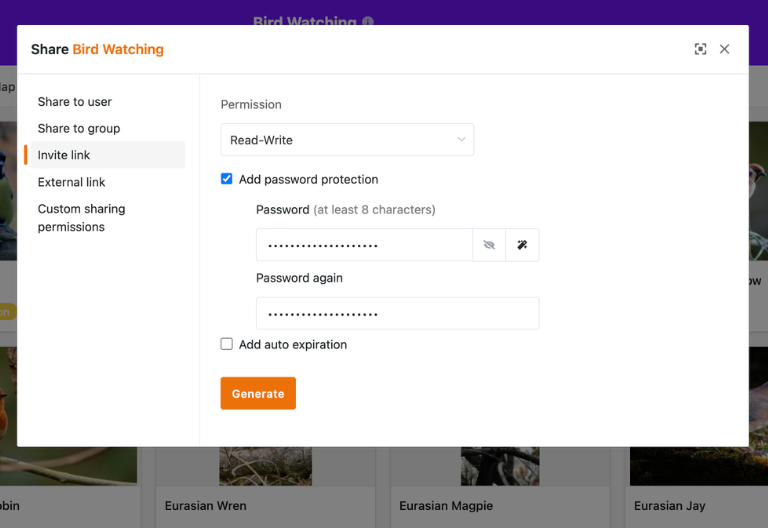Click the Eurasian Magpie thumbnail image

coord(500,466)
